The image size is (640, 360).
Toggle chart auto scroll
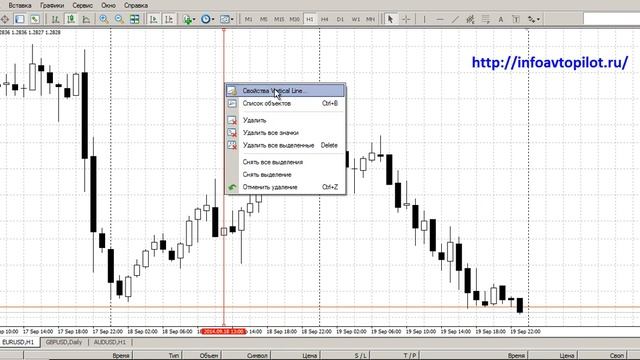[x=154, y=19]
